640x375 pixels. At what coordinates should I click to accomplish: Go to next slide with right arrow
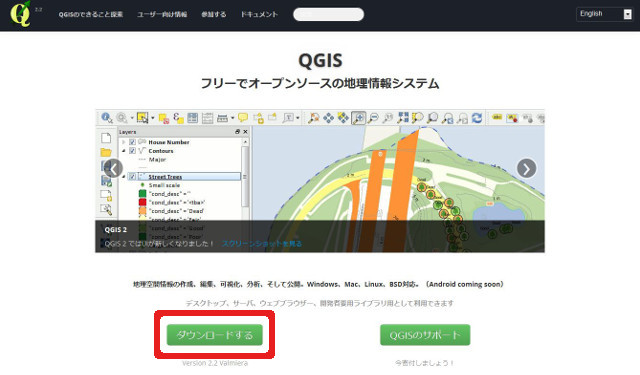tap(527, 168)
